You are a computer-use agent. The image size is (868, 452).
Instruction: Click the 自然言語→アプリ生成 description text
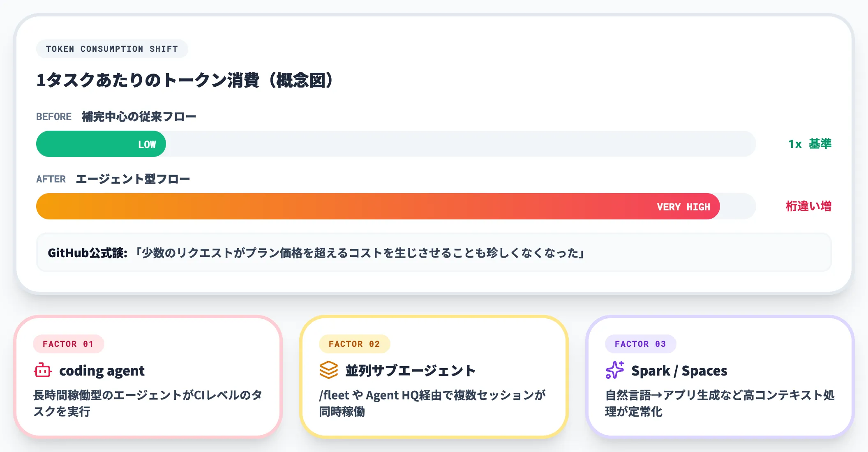click(x=719, y=403)
